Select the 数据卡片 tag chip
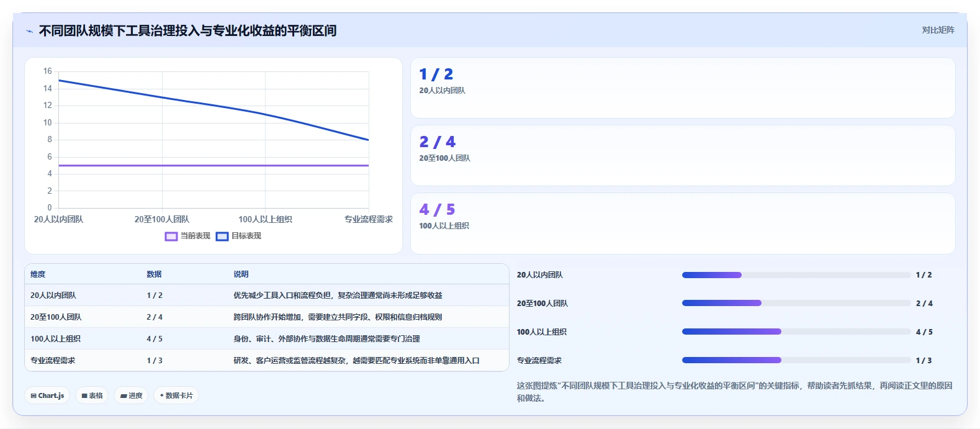The height and width of the screenshot is (429, 980). (176, 395)
